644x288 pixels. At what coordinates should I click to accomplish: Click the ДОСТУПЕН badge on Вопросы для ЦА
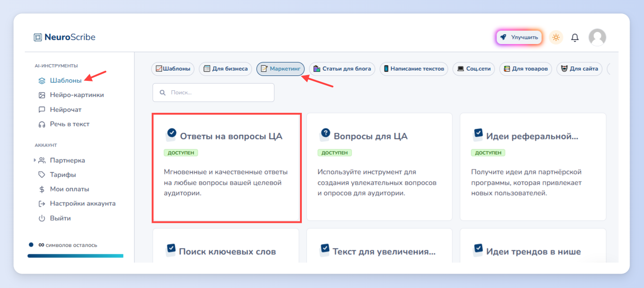(x=335, y=153)
